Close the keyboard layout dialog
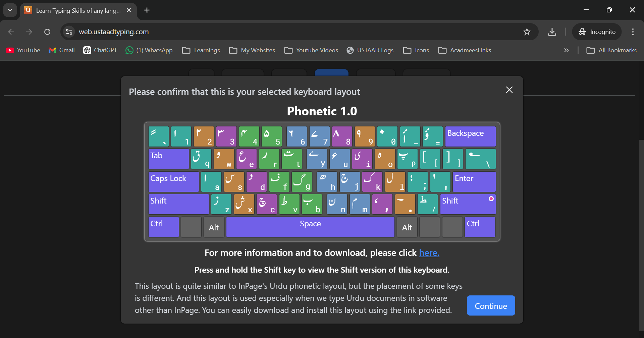 pyautogui.click(x=509, y=90)
